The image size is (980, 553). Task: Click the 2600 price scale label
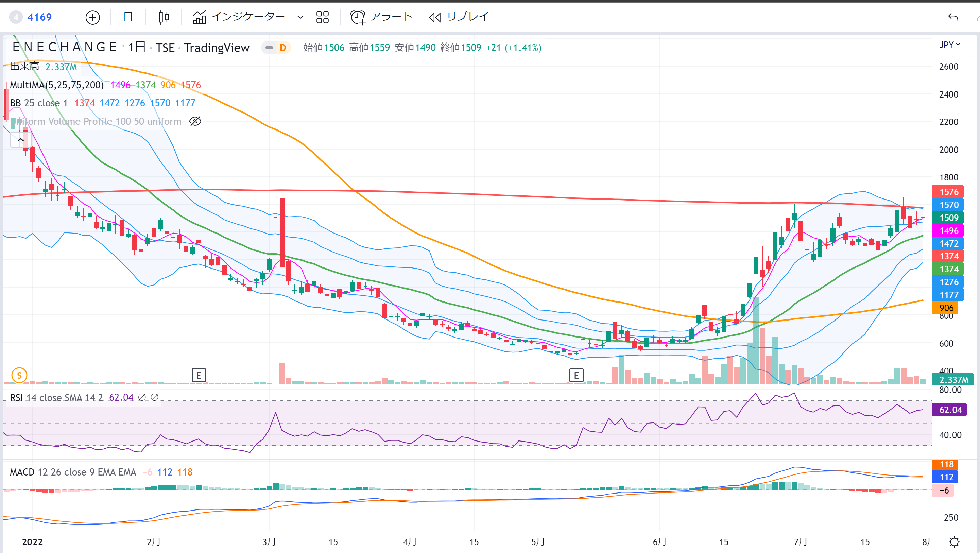click(949, 67)
